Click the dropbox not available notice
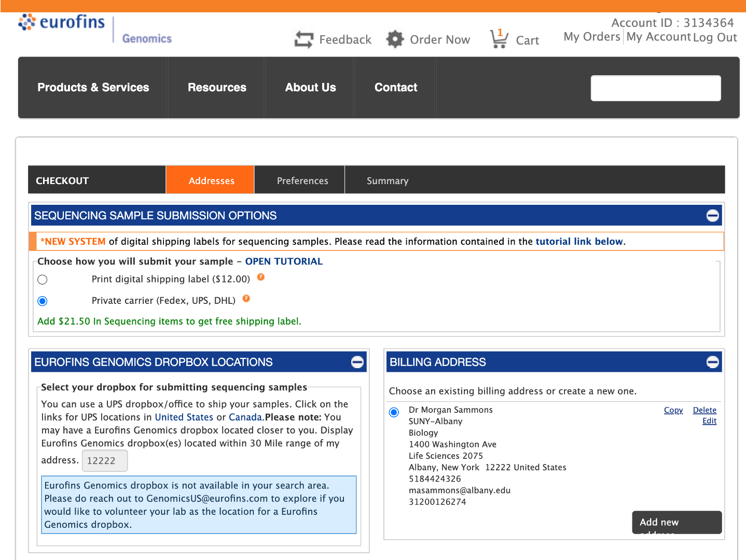The image size is (746, 560). click(199, 505)
